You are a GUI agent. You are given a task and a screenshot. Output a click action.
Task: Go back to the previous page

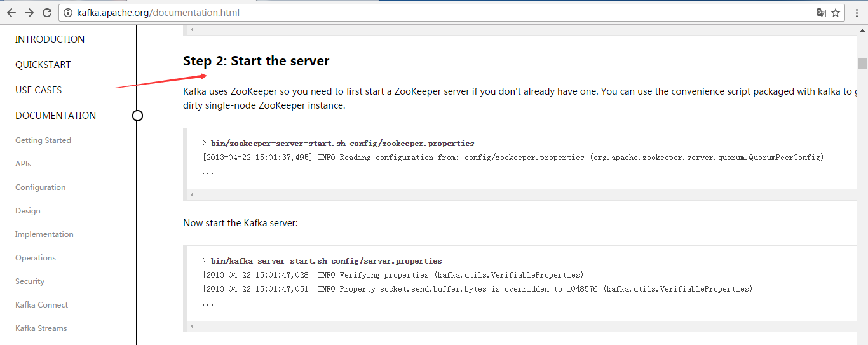[x=11, y=13]
